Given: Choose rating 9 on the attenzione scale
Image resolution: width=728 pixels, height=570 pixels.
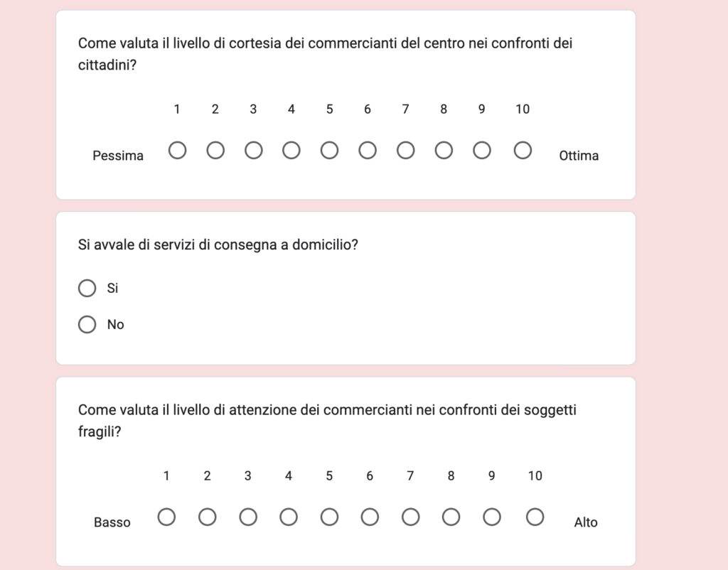Looking at the screenshot, I should [x=491, y=517].
